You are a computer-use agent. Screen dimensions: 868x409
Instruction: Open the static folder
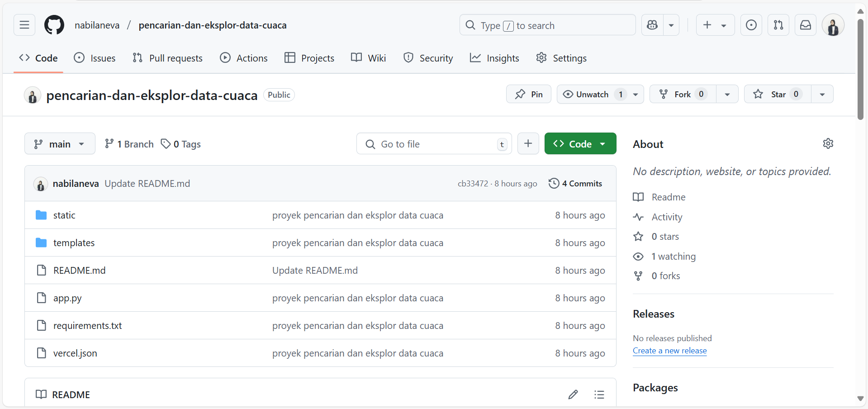pyautogui.click(x=64, y=215)
